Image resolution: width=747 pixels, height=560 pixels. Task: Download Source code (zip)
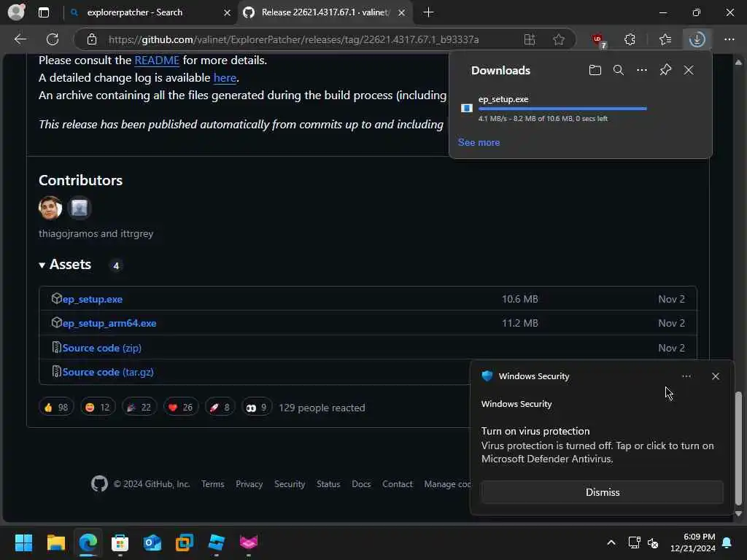tap(102, 348)
